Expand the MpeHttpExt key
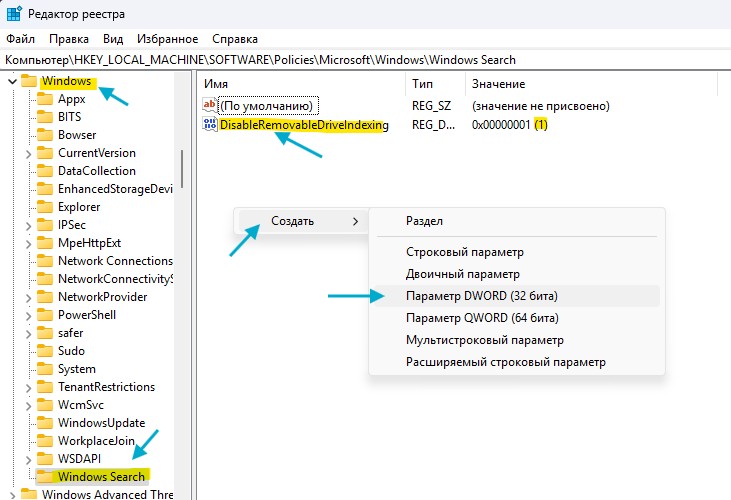Image resolution: width=731 pixels, height=500 pixels. [28, 243]
